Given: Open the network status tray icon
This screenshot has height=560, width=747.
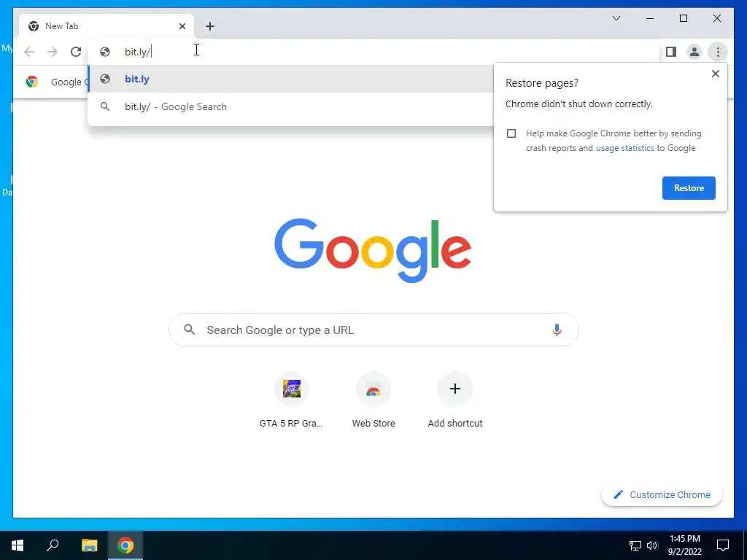Looking at the screenshot, I should click(x=635, y=545).
